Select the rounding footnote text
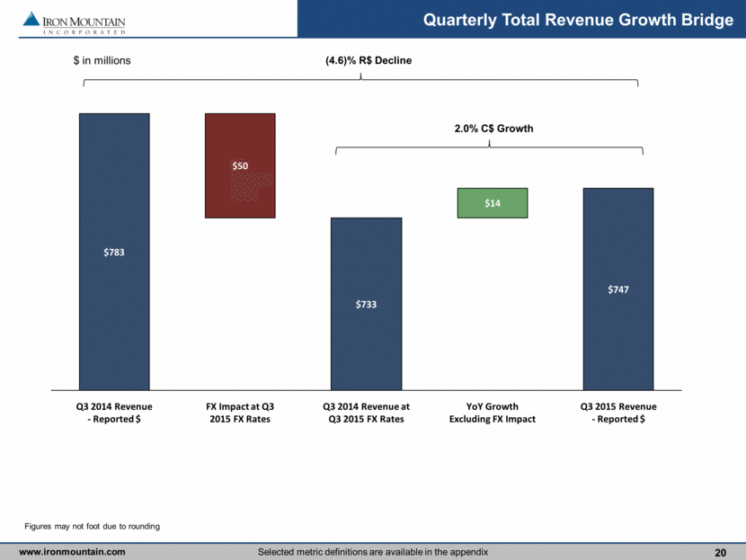 pyautogui.click(x=92, y=526)
